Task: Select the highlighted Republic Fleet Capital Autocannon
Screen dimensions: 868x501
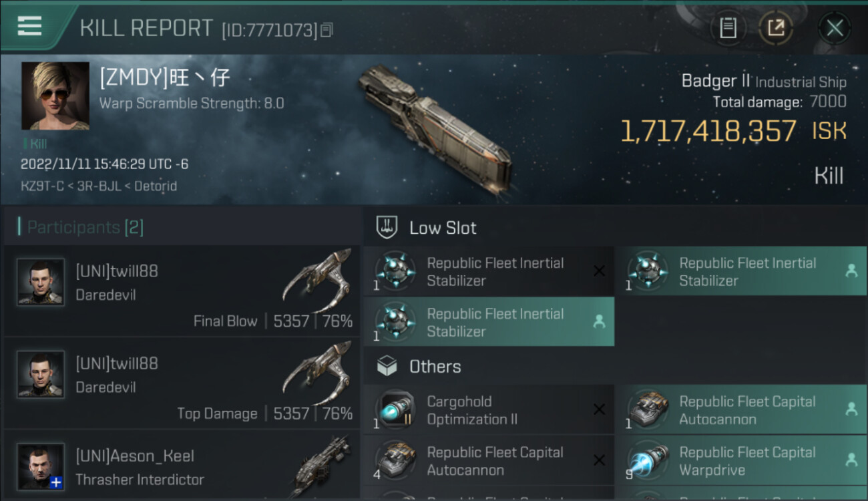Action: 740,410
